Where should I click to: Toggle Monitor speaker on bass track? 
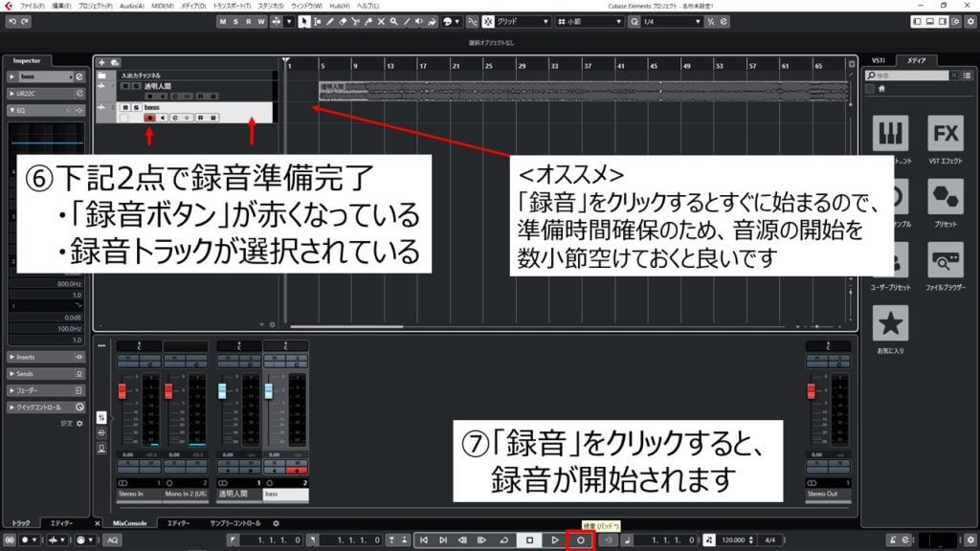[163, 118]
